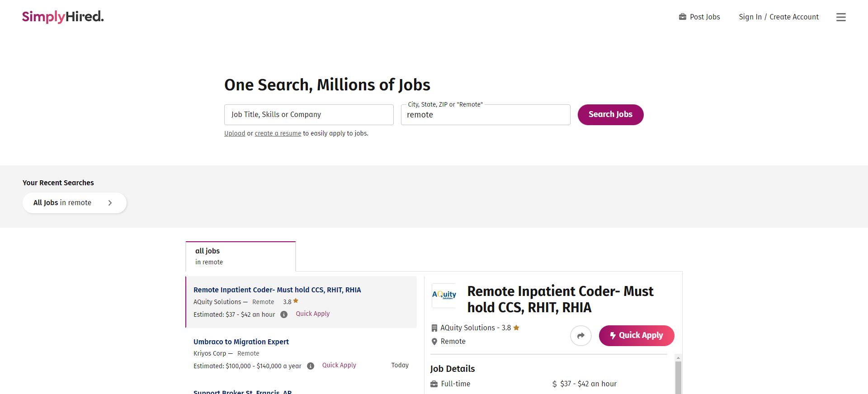The width and height of the screenshot is (868, 394).
Task: Click the Upload resume link
Action: pos(235,133)
